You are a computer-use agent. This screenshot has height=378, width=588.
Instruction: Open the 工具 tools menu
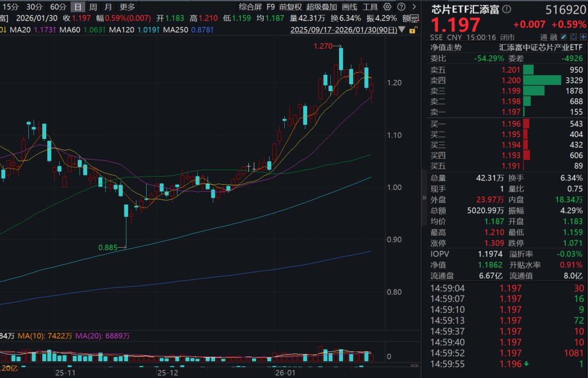point(370,7)
